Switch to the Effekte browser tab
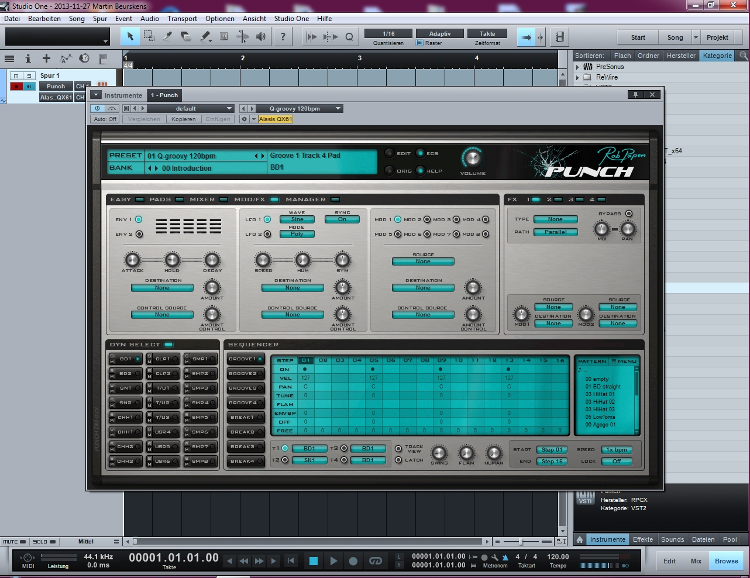 (x=642, y=539)
